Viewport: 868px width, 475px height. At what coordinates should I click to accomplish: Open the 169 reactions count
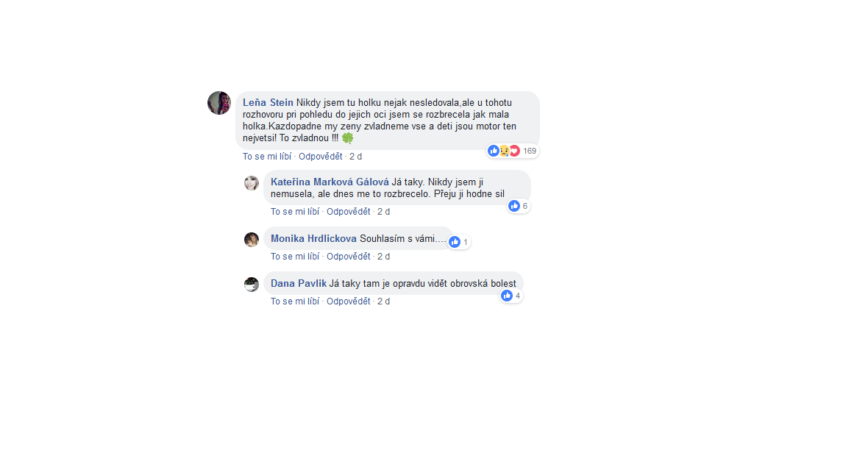coord(530,151)
